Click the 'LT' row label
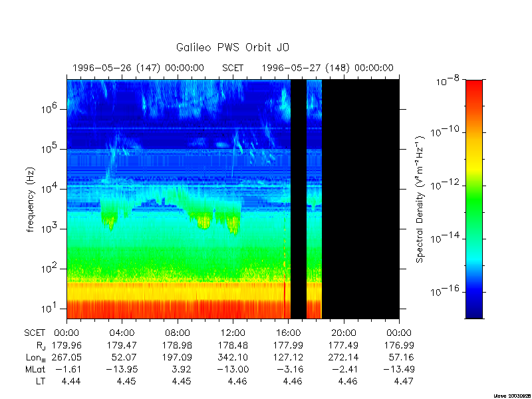 click(41, 381)
